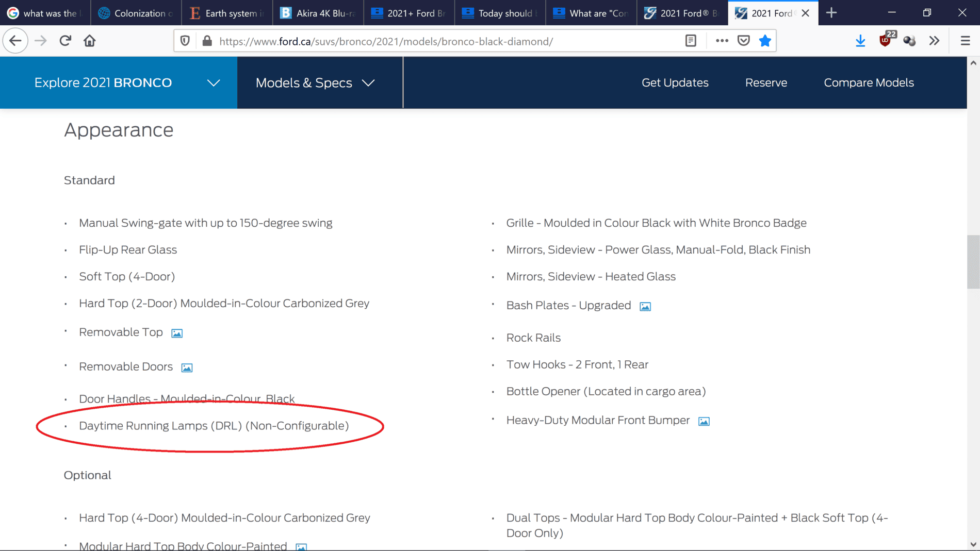The height and width of the screenshot is (551, 980).
Task: View image for Removable Doors
Action: [x=187, y=368]
